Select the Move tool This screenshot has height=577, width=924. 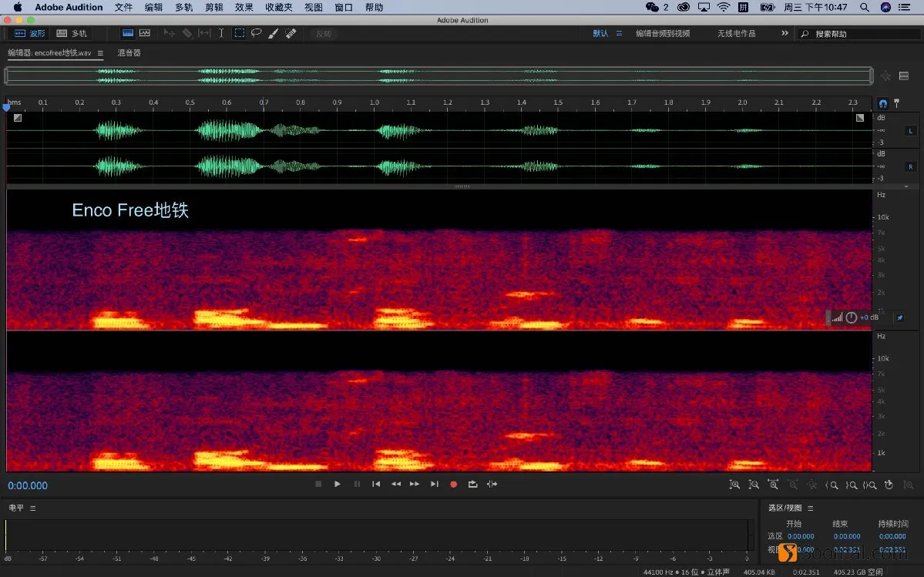pos(169,34)
